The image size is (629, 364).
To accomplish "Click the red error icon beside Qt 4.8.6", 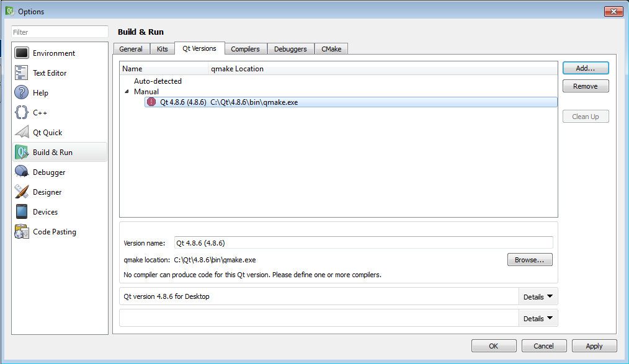I will coord(151,102).
